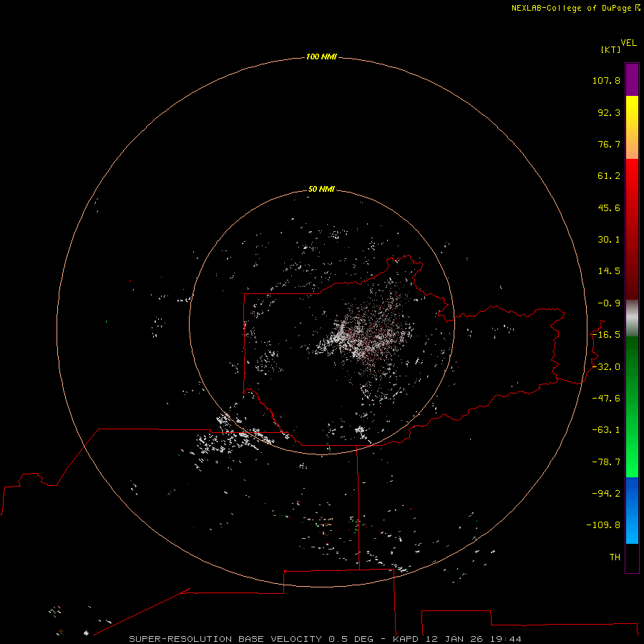Click the gray near-zero segment of color bar
The width and height of the screenshot is (644, 644).
click(x=632, y=318)
